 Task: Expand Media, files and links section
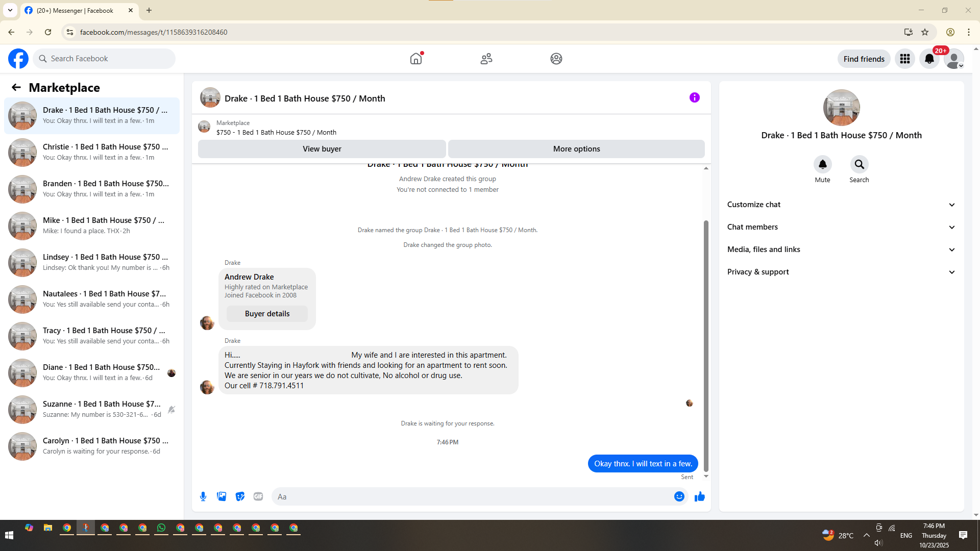pos(841,249)
